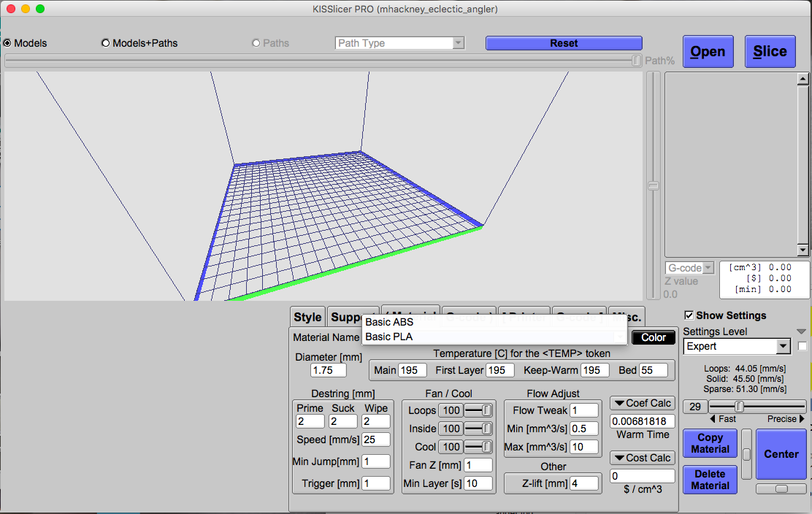Click the scroll-down arrow in the model list panel
Screen dimensions: 812x514
(x=803, y=250)
